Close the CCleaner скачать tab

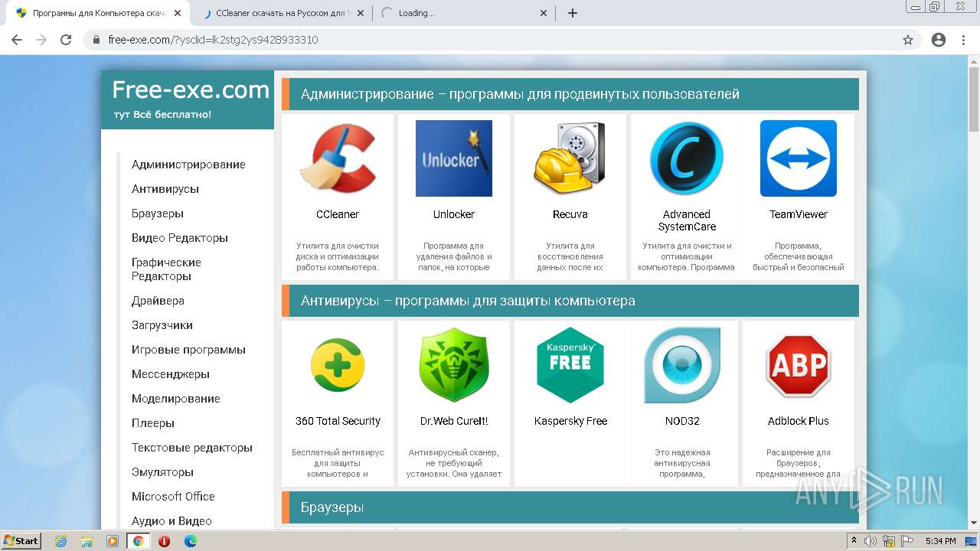pyautogui.click(x=361, y=13)
